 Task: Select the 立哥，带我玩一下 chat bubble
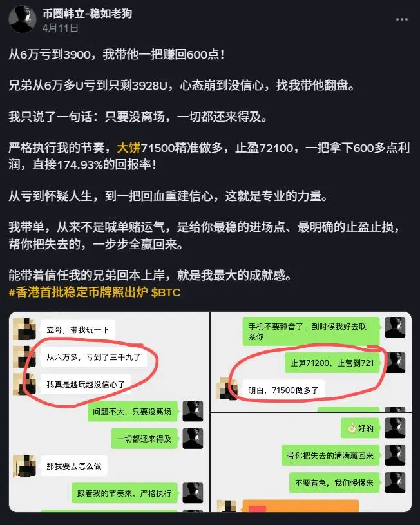[78, 330]
